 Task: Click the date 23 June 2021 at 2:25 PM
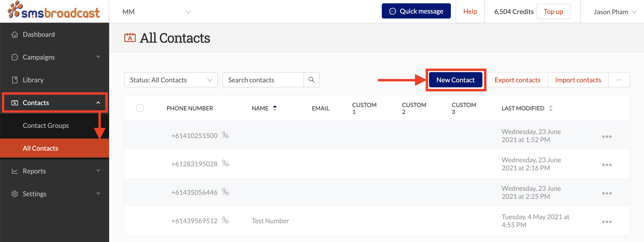pyautogui.click(x=531, y=192)
